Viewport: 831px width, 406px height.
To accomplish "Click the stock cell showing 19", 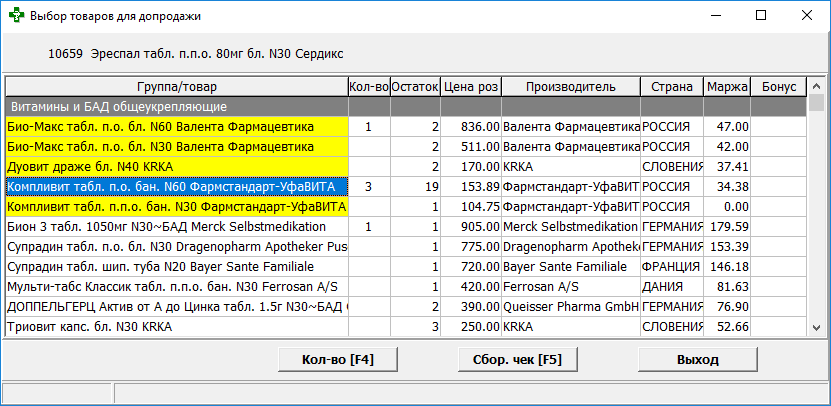I will click(x=416, y=187).
